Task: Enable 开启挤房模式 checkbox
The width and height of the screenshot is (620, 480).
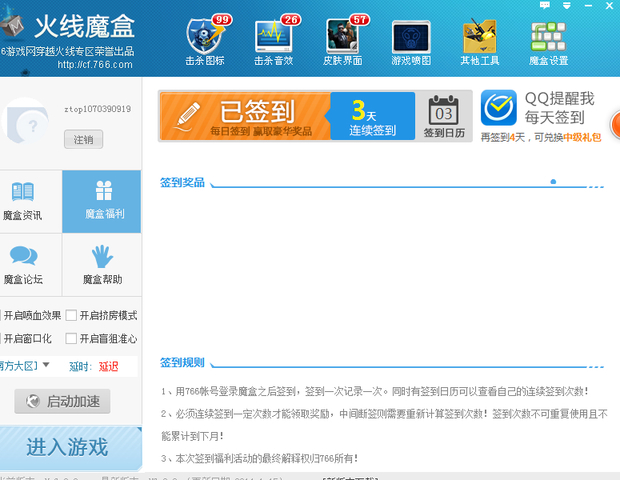Action: 71,316
